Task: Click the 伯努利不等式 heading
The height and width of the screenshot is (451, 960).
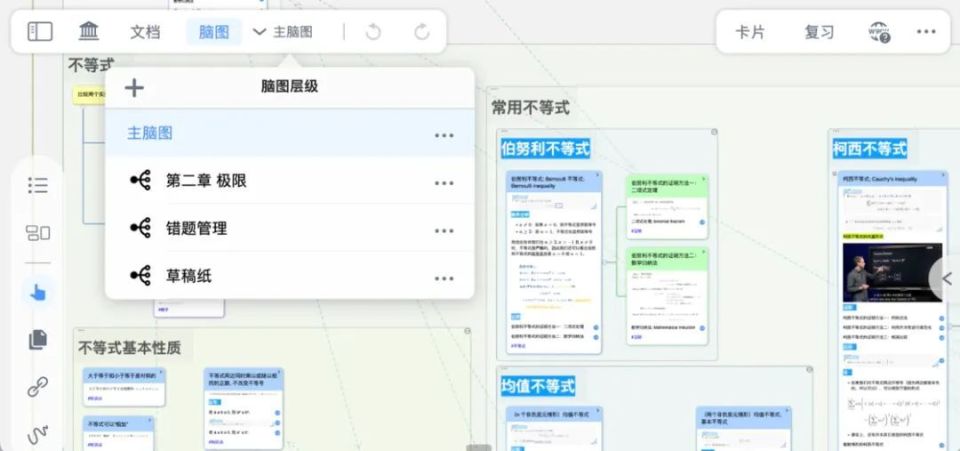Action: [545, 148]
